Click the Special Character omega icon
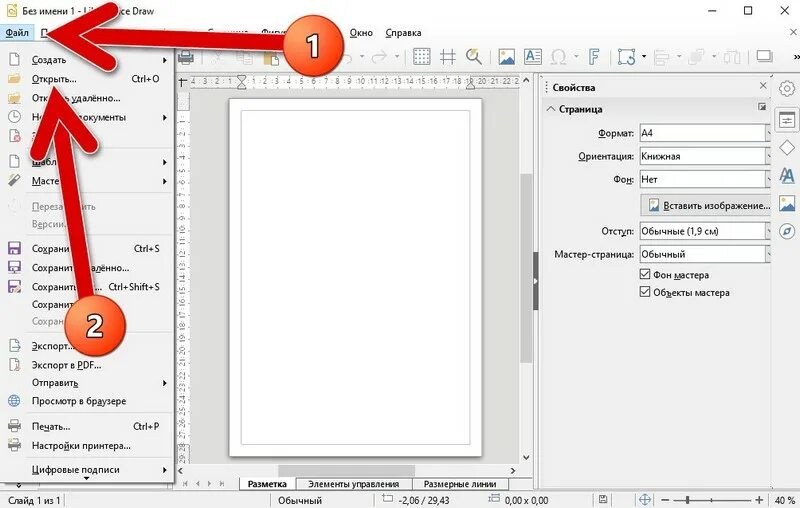This screenshot has width=800, height=508. (x=559, y=57)
